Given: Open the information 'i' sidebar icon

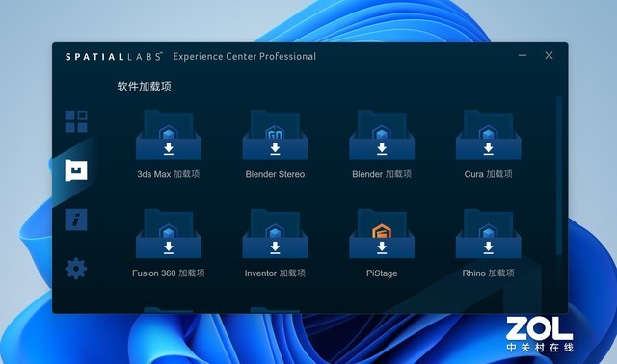Looking at the screenshot, I should [76, 220].
